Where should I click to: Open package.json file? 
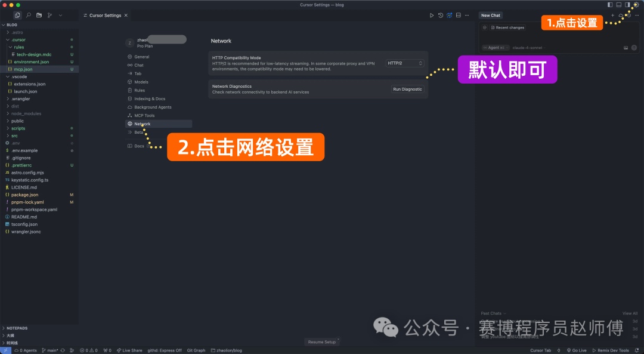click(x=39, y=195)
